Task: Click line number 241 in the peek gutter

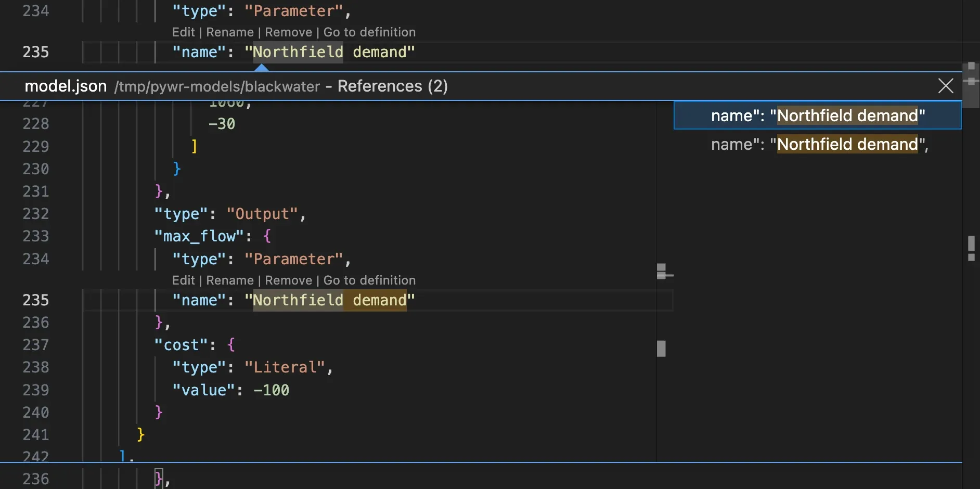Action: point(36,435)
